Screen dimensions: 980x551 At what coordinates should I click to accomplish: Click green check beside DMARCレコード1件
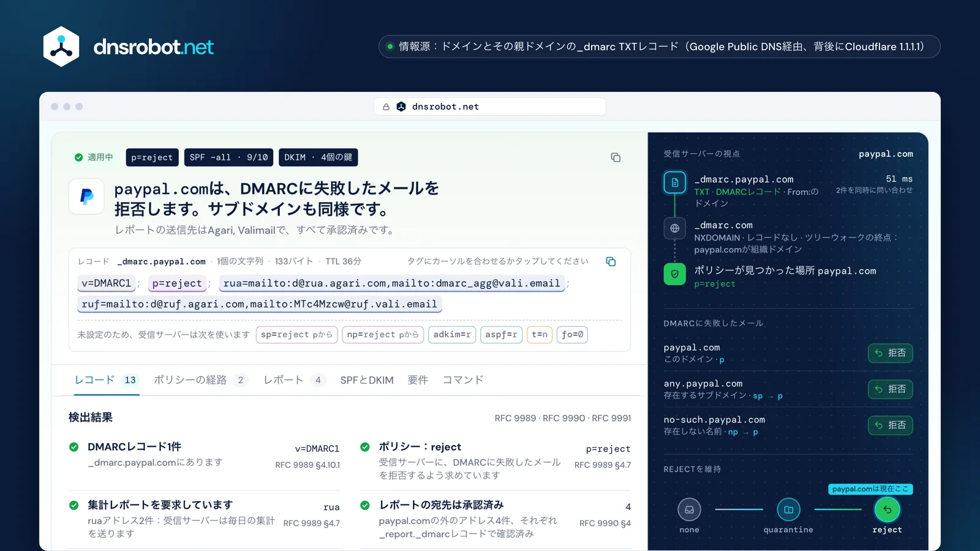(74, 447)
